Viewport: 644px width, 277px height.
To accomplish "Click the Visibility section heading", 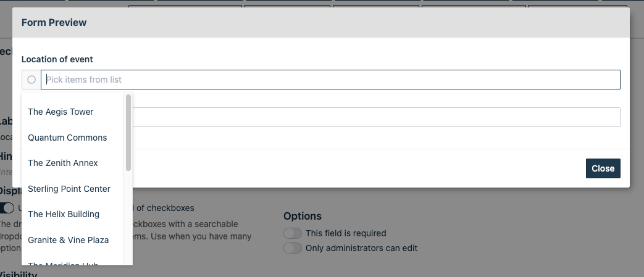I will [x=19, y=275].
